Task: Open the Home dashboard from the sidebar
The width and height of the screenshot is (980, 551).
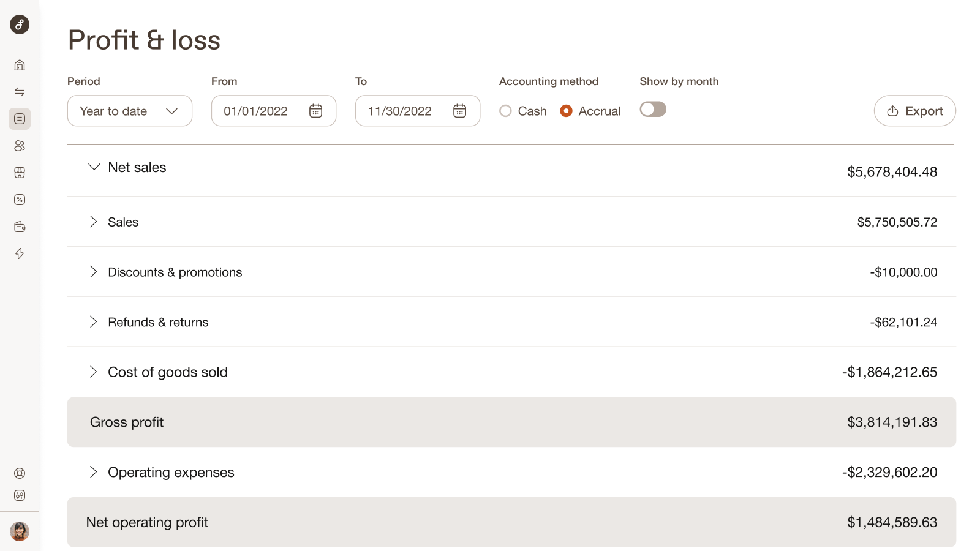Action: click(19, 65)
